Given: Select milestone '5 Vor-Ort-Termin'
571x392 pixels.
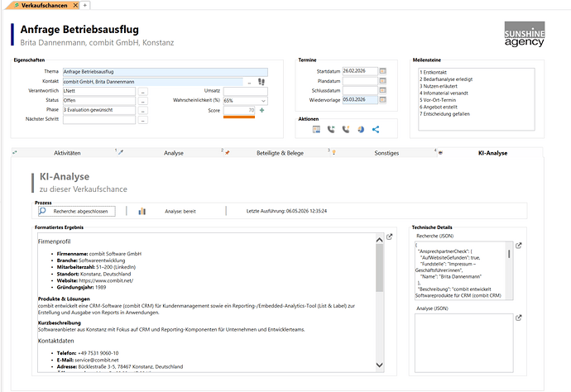Looking at the screenshot, I should [438, 100].
